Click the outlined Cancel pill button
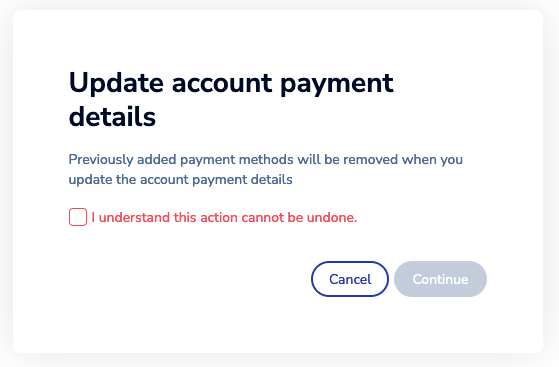Screen dimensions: 559x367 click(350, 279)
